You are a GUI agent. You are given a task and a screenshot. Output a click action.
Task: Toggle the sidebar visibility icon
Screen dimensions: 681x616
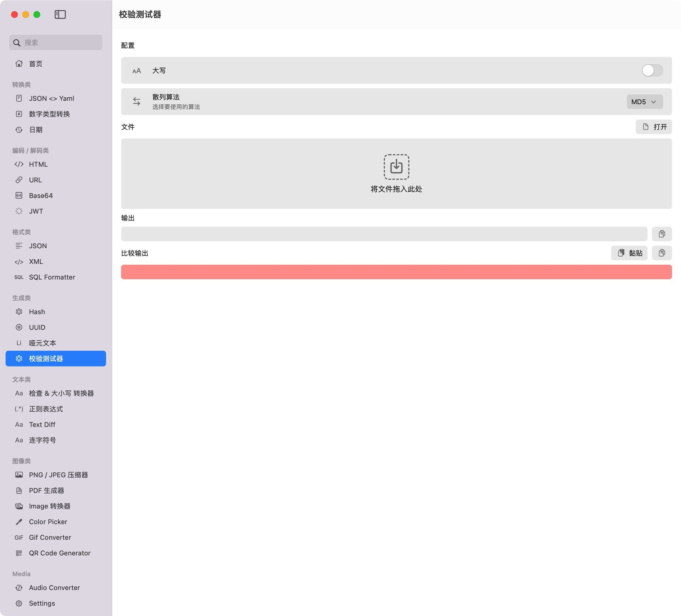click(60, 14)
